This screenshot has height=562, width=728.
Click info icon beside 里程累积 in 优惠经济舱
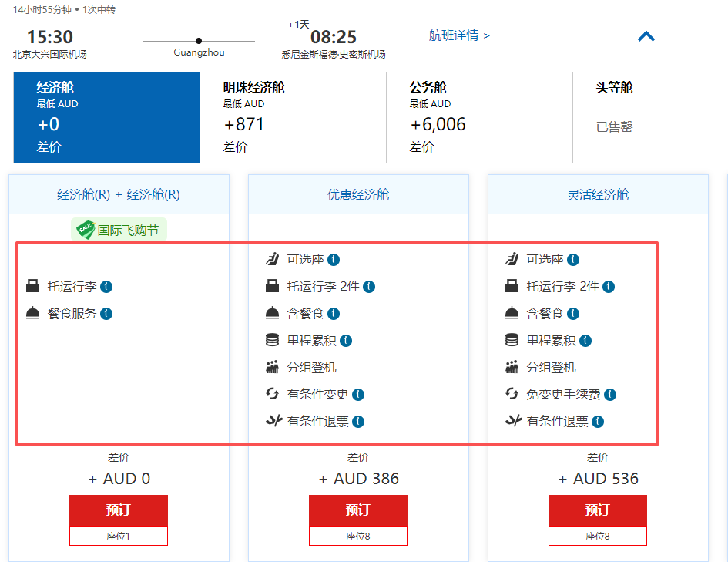click(346, 341)
